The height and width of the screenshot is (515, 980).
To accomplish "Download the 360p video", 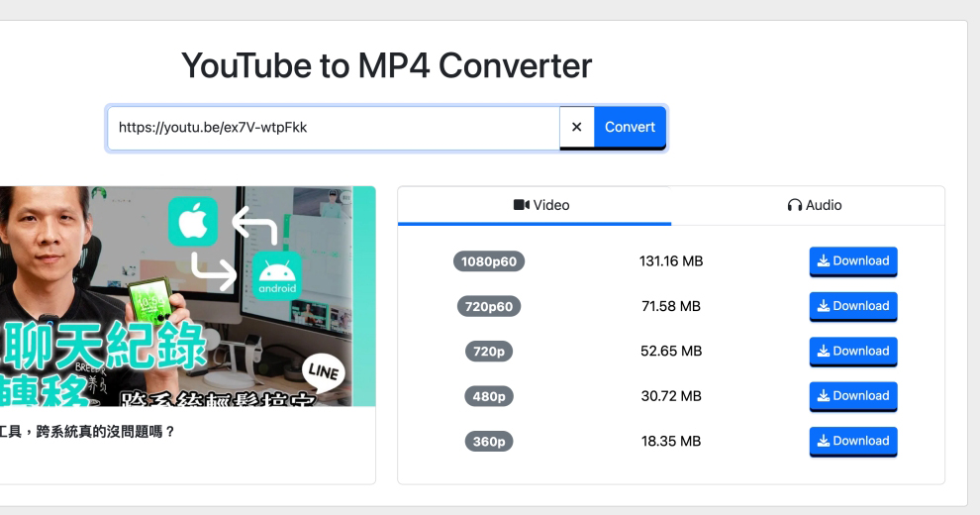I will [x=853, y=442].
